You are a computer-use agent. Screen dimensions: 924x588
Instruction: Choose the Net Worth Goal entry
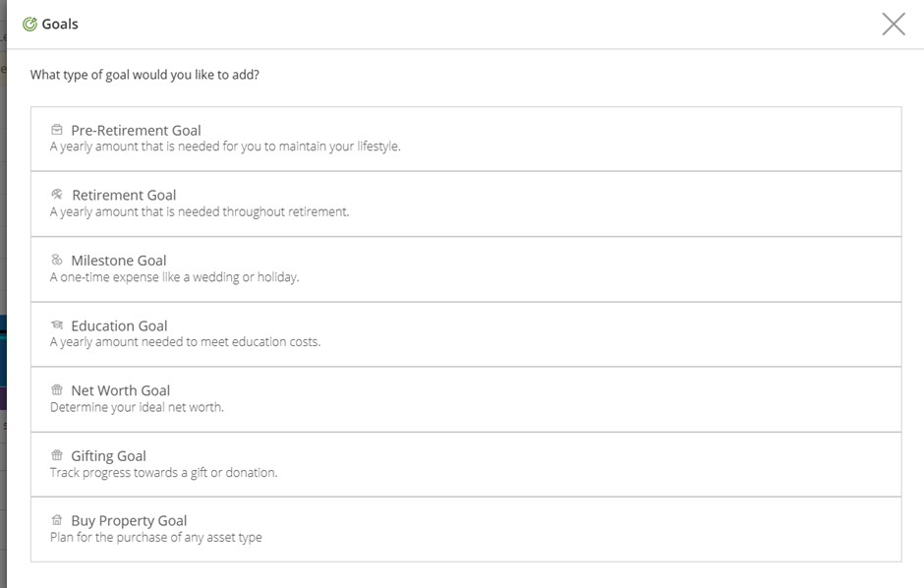tap(466, 399)
